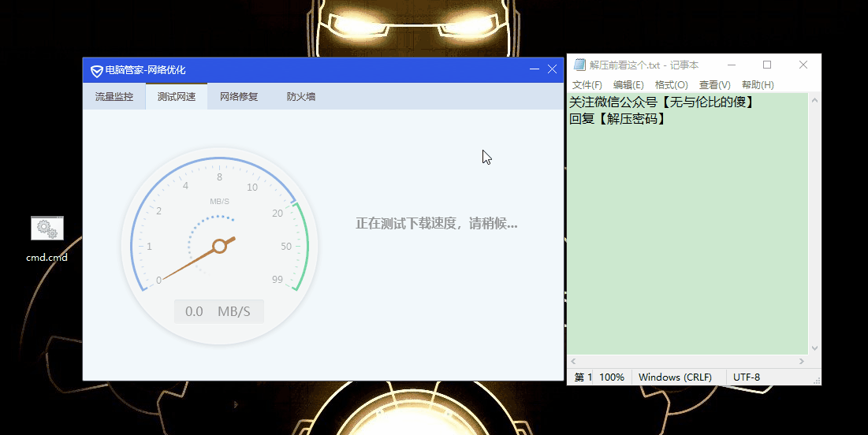Image resolution: width=868 pixels, height=435 pixels.
Task: Select the 测试网速 tab
Action: click(x=177, y=96)
